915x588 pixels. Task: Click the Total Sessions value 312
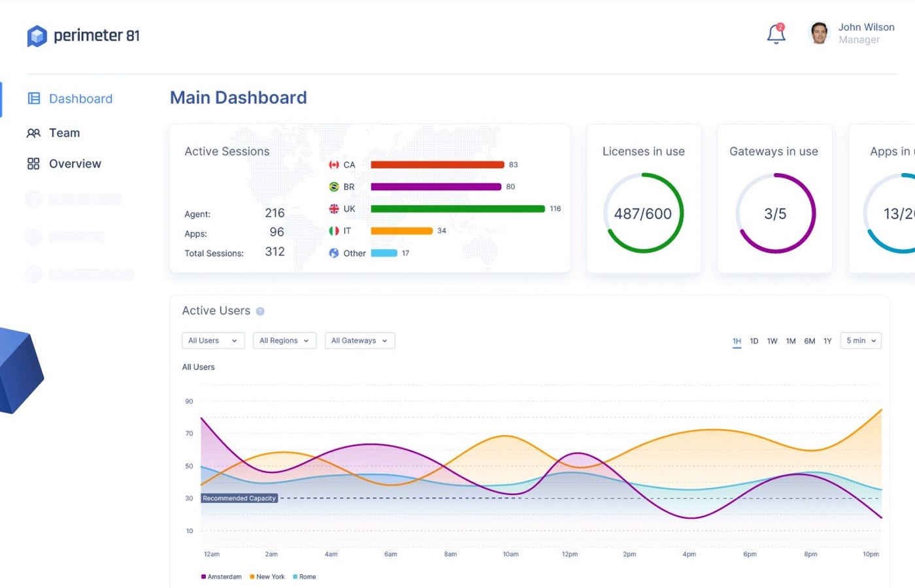274,252
